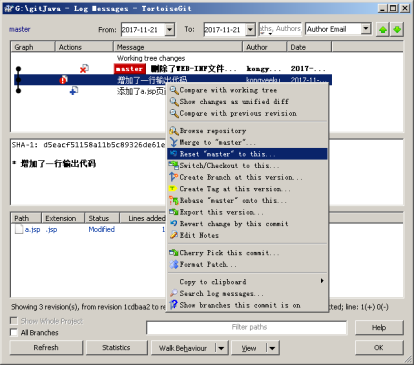The image size is (415, 365).
Task: Click the Modified status text
Action: pyautogui.click(x=102, y=229)
